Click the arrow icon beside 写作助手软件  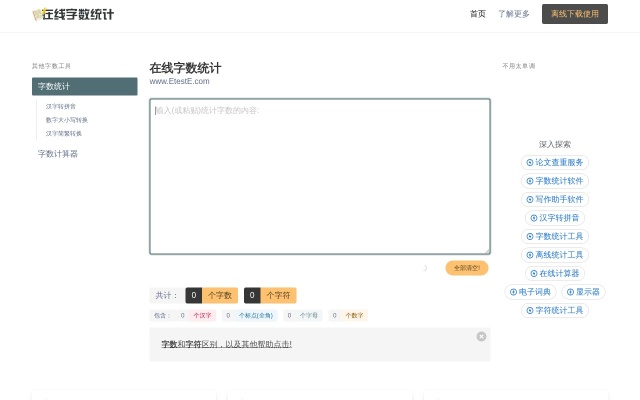[530, 199]
